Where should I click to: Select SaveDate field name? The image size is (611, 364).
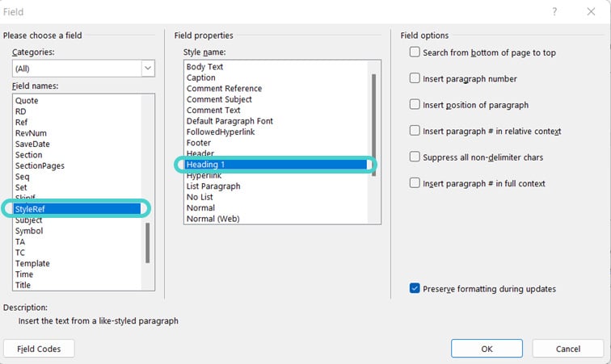(x=33, y=144)
